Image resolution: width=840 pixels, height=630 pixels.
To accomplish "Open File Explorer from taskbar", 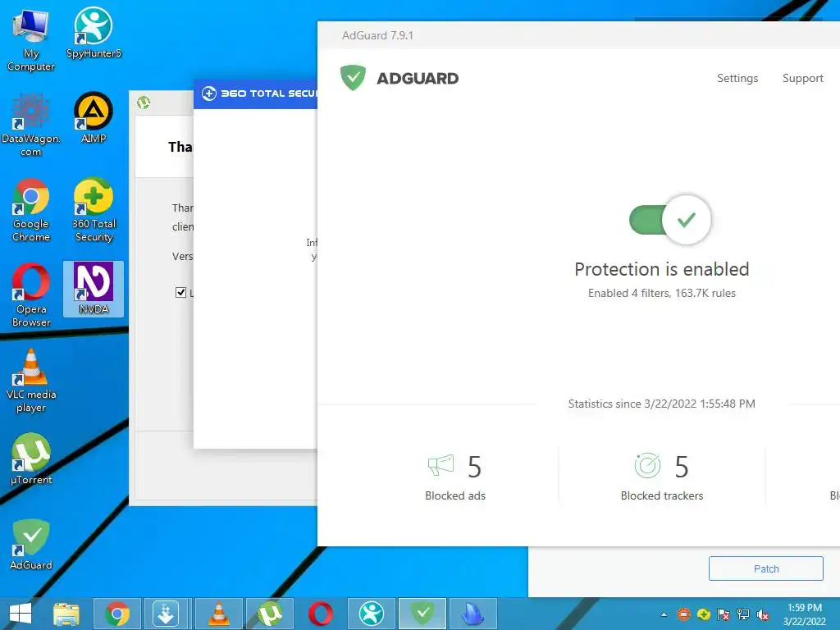I will coord(66,614).
